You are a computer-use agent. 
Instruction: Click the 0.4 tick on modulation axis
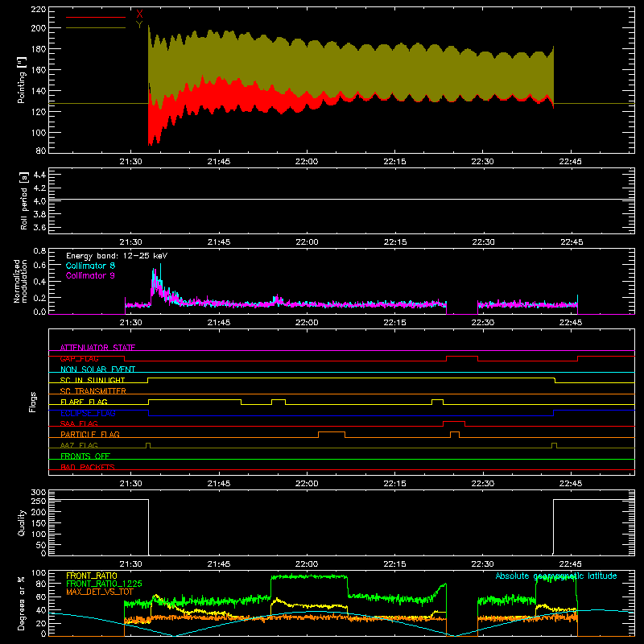(x=39, y=281)
